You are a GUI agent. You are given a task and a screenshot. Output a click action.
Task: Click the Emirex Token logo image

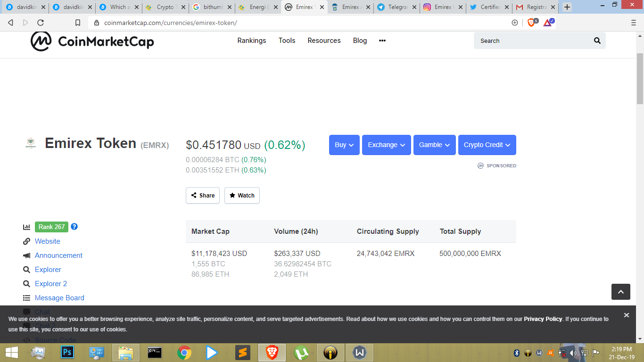click(x=30, y=143)
